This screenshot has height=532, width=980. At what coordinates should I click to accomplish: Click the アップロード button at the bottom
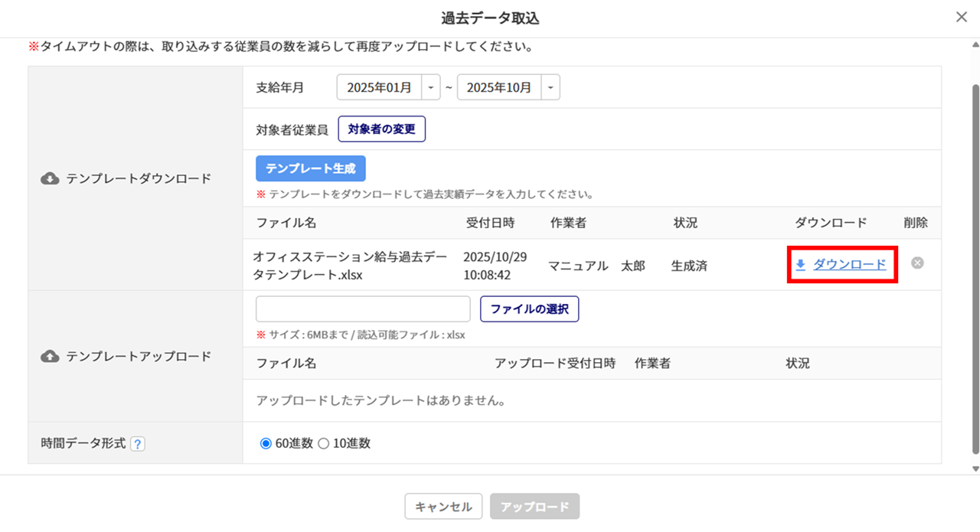(x=534, y=507)
